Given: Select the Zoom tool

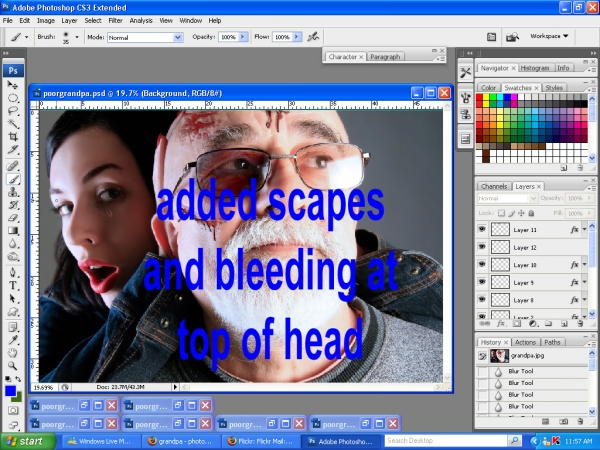Looking at the screenshot, I should (x=13, y=366).
